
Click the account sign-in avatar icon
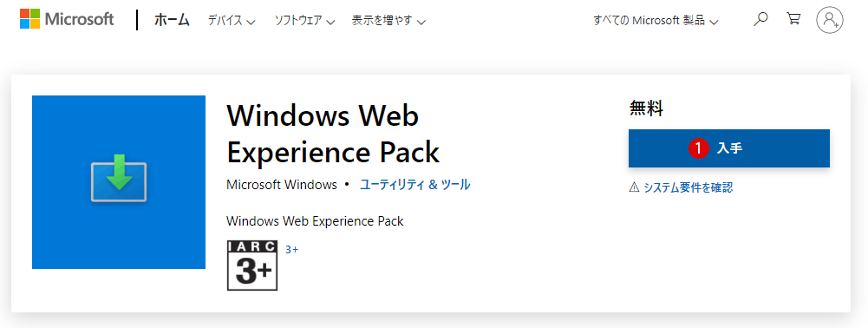(x=830, y=20)
